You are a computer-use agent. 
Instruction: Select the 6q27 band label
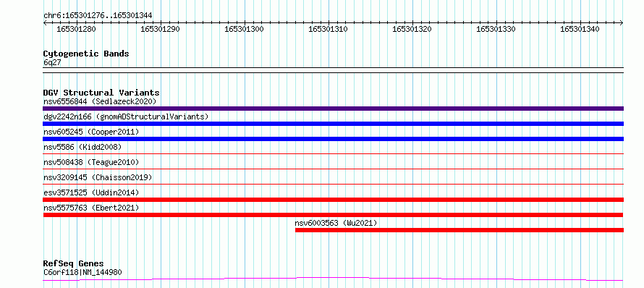pyautogui.click(x=52, y=62)
